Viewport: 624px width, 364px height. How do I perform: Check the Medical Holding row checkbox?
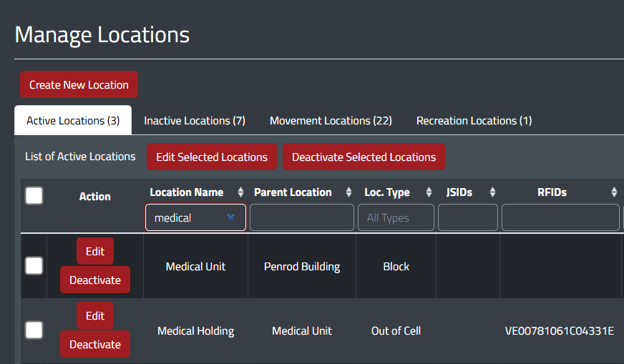tap(34, 330)
